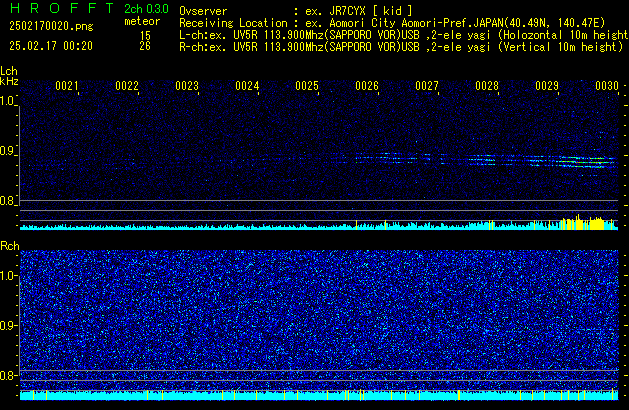Click the 0.8 frequency label on Lch axis
This screenshot has width=629, height=410.
(7, 201)
